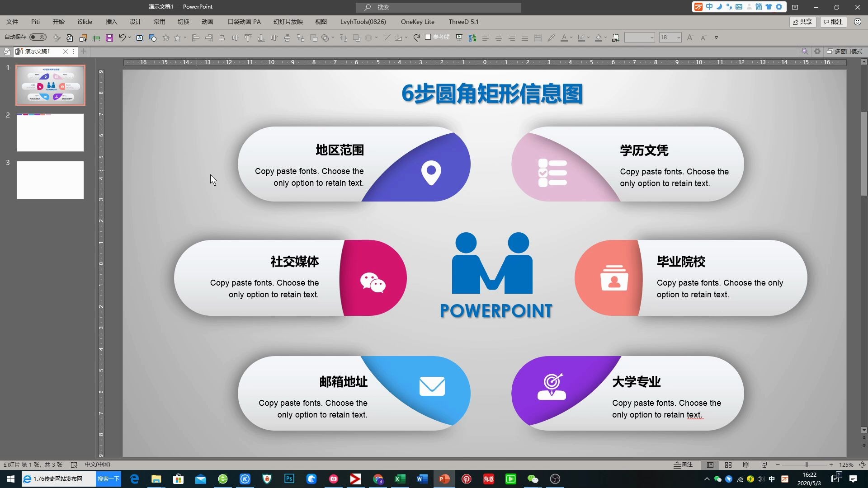
Task: Click the Align Top objects icon
Action: pyautogui.click(x=248, y=38)
